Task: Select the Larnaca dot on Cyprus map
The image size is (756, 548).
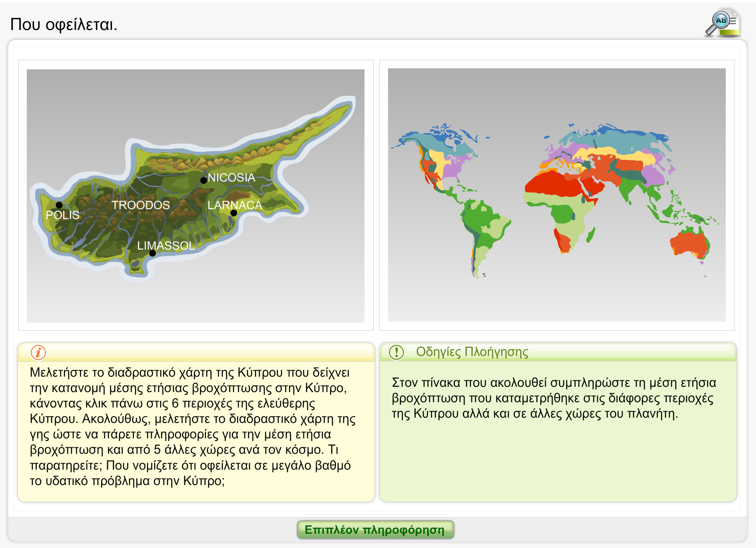Action: click(234, 213)
